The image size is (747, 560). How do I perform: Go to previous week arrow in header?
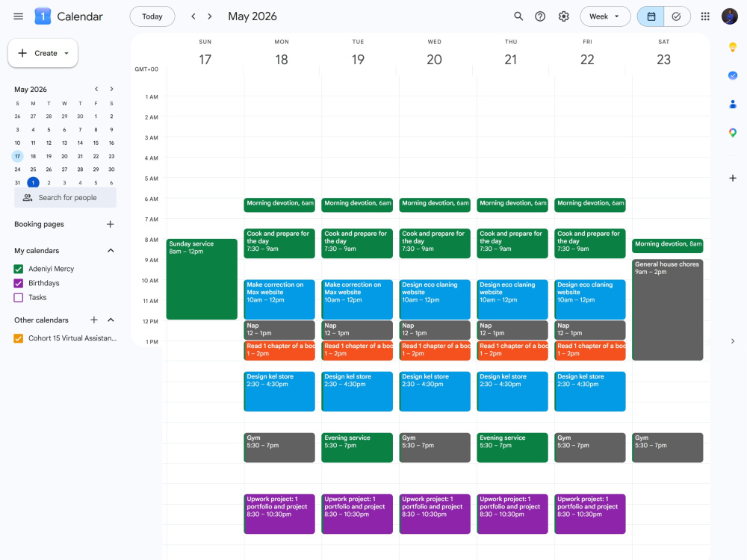click(x=193, y=16)
